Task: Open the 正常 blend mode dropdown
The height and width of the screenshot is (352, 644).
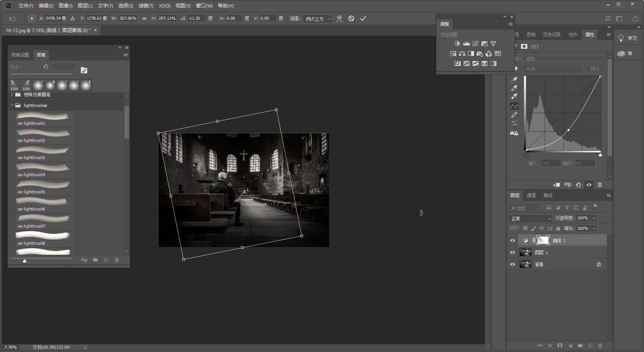Action: coord(530,218)
